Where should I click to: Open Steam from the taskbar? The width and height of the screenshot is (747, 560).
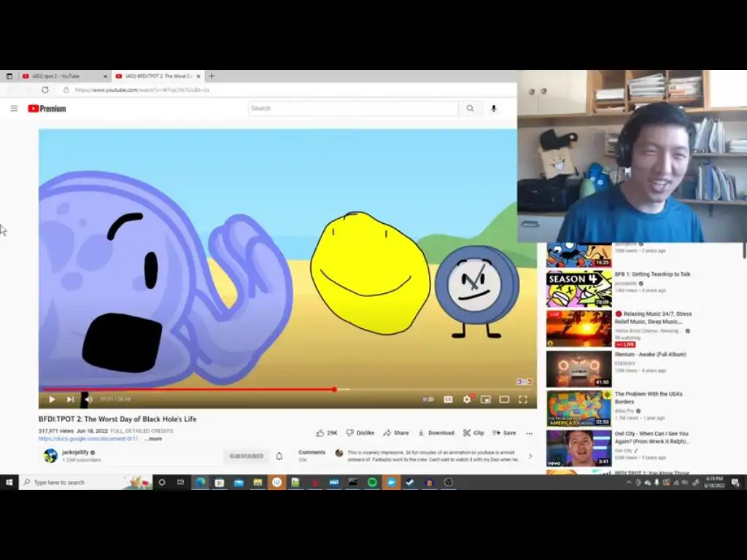(410, 483)
